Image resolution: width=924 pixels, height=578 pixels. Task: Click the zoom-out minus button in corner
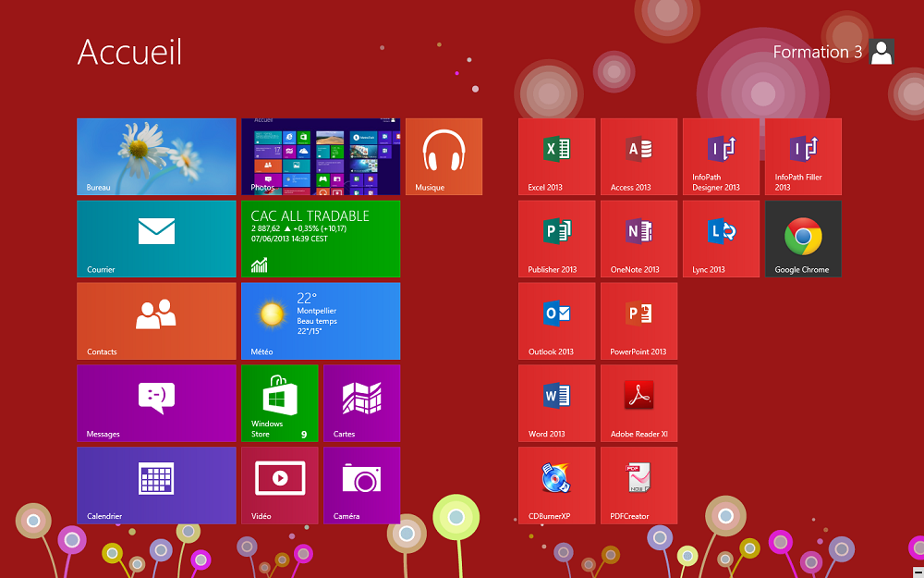pyautogui.click(x=918, y=572)
